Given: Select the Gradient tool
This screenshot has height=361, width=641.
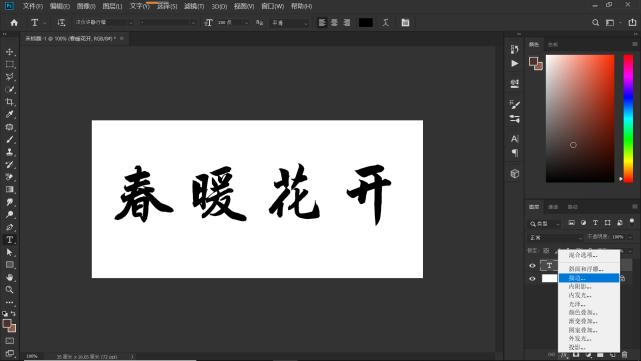Looking at the screenshot, I should pyautogui.click(x=9, y=189).
